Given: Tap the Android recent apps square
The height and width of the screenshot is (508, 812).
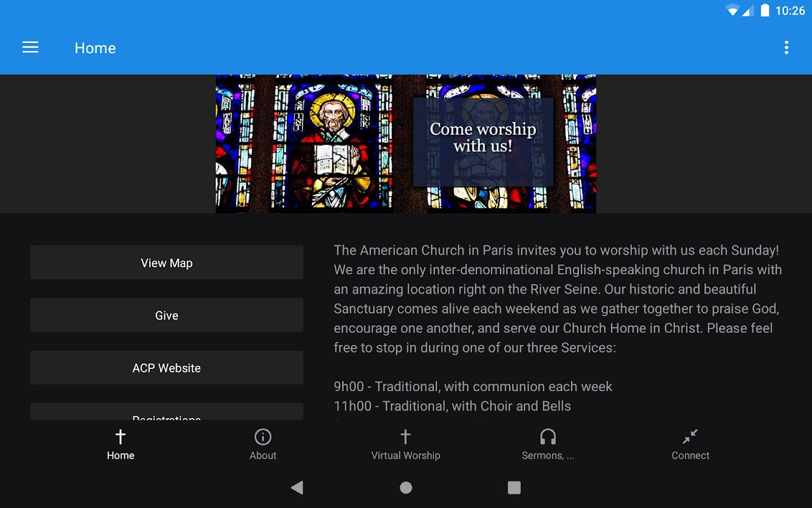Looking at the screenshot, I should (514, 488).
